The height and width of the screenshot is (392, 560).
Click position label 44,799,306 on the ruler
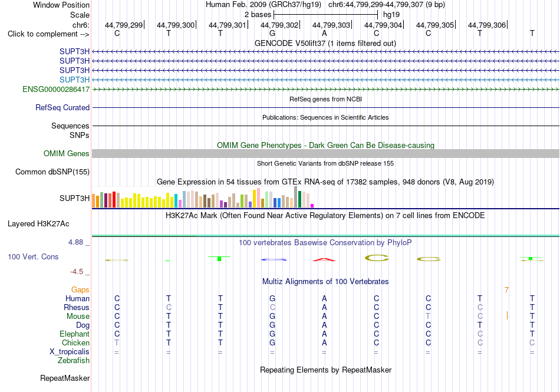coord(487,25)
